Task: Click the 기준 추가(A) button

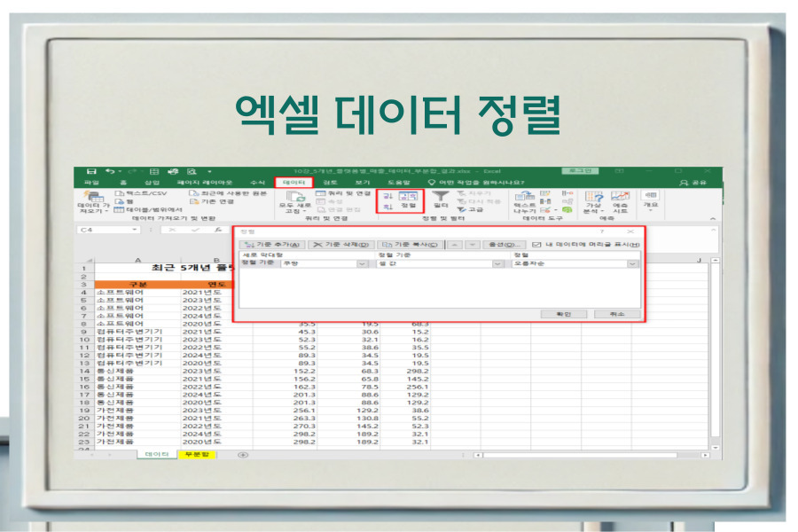Action: tap(272, 245)
